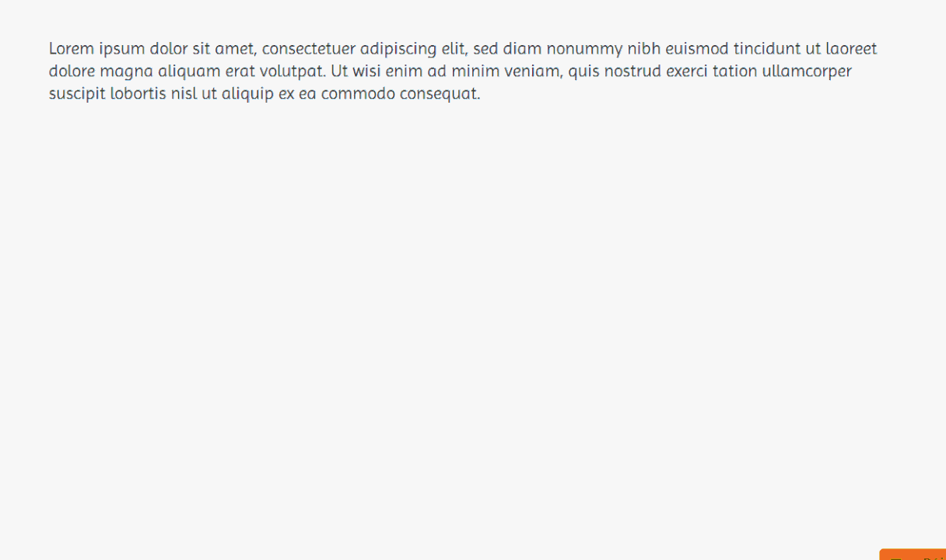Click the word "nonummy" in first line
The width and height of the screenshot is (946, 560).
pos(584,49)
